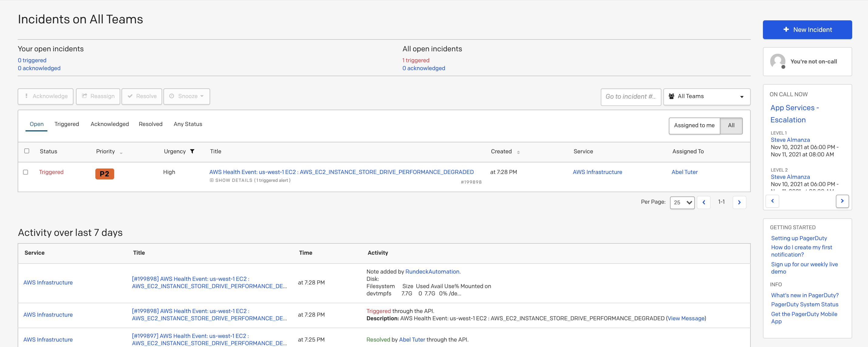Click the Triggered status text in incident row

click(x=51, y=172)
